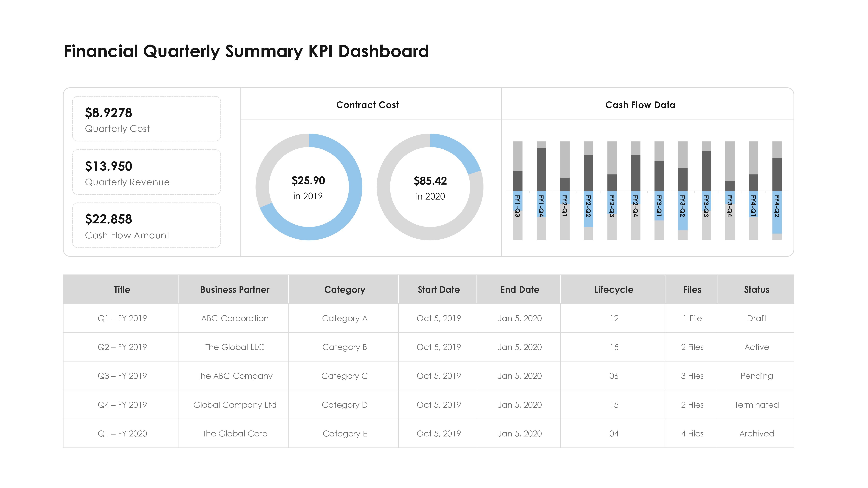
Task: Select the $25.90 in 2019 donut chart
Action: click(309, 187)
